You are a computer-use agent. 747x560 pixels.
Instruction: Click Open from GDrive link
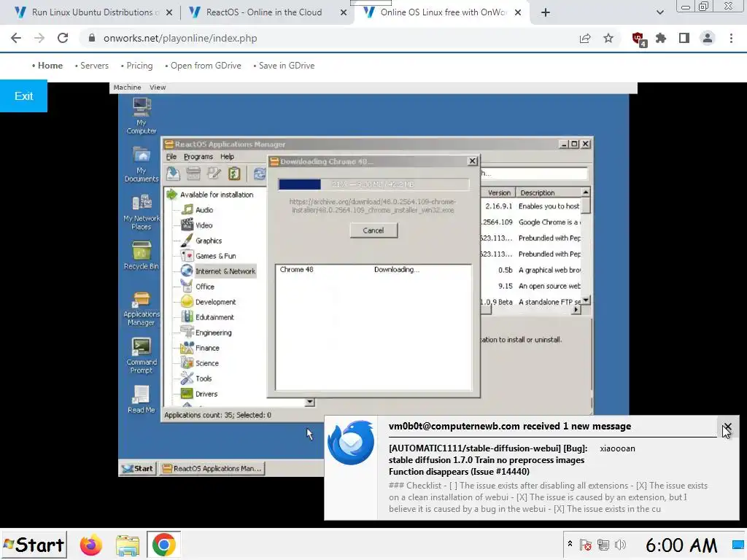coord(206,66)
